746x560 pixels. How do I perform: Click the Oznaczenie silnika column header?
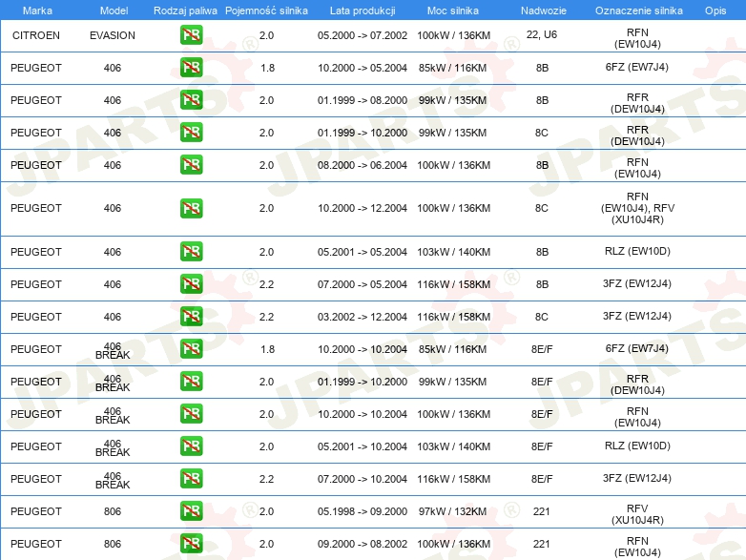coord(639,10)
